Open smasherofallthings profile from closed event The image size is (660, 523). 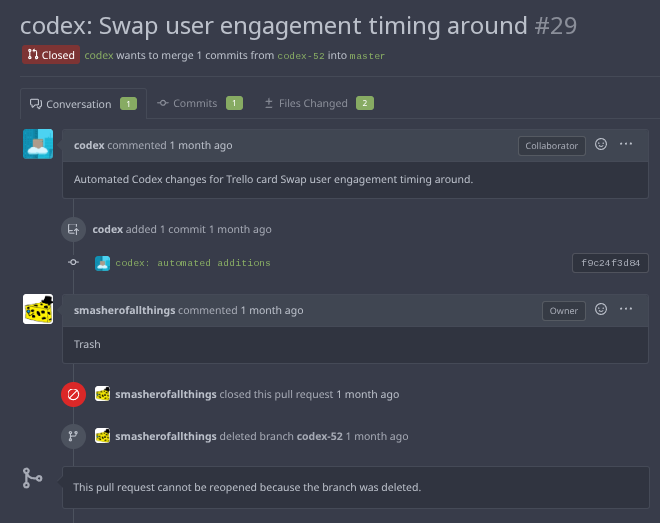click(x=166, y=394)
